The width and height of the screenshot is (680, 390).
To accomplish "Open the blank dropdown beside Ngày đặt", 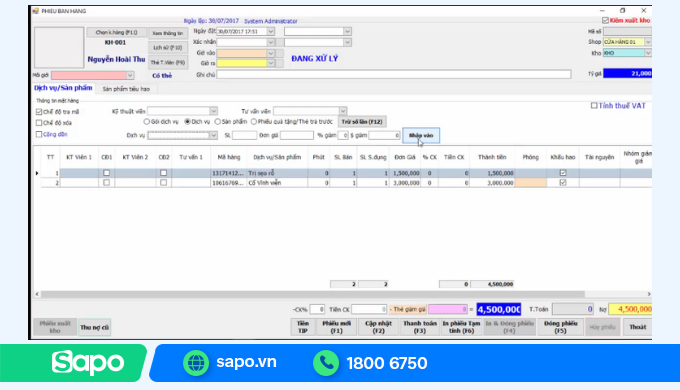I will [x=347, y=31].
